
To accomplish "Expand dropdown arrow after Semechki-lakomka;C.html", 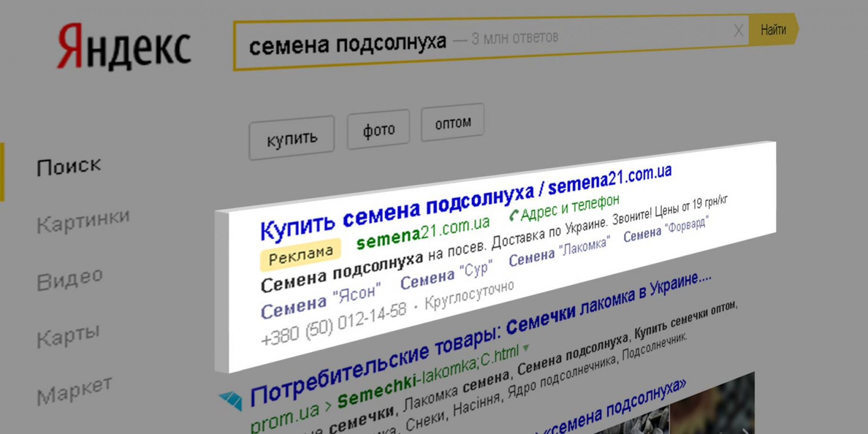I will click(526, 348).
